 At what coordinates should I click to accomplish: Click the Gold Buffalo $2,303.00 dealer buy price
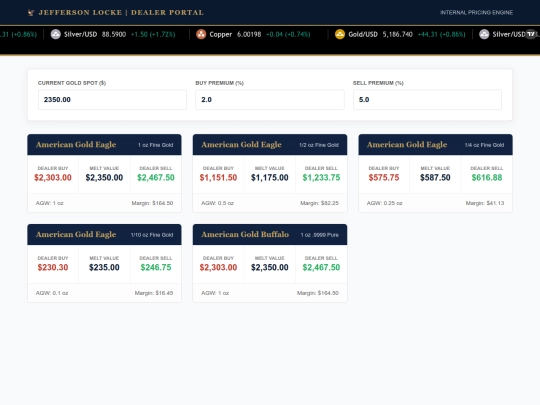[x=218, y=268]
